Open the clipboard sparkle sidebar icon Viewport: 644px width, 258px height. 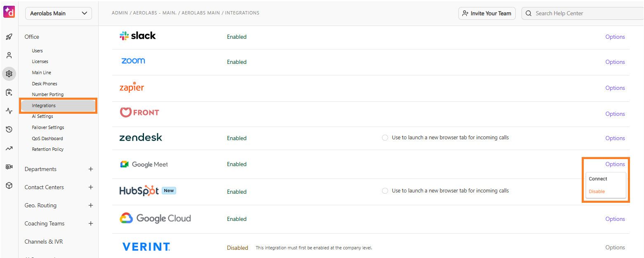[9, 92]
